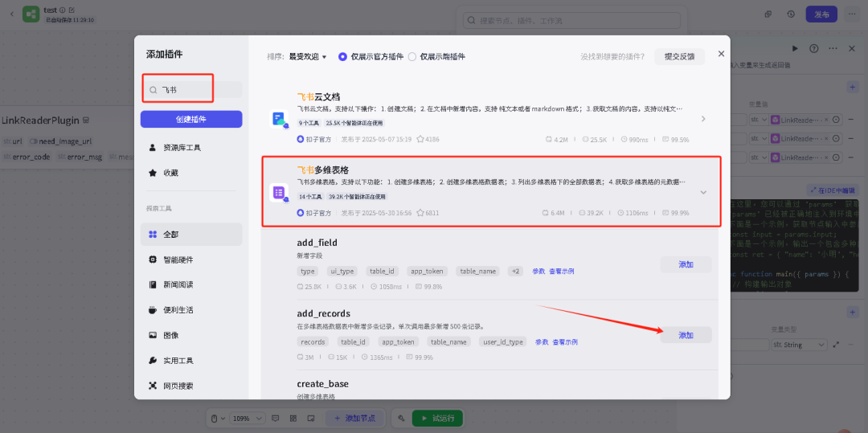Viewport: 868px width, 433px height.
Task: Click the star icon beside 6811
Action: pos(420,212)
